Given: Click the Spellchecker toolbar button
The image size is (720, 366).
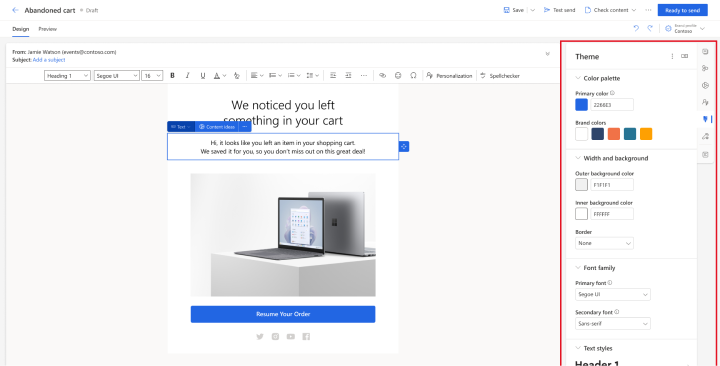Looking at the screenshot, I should coord(500,76).
